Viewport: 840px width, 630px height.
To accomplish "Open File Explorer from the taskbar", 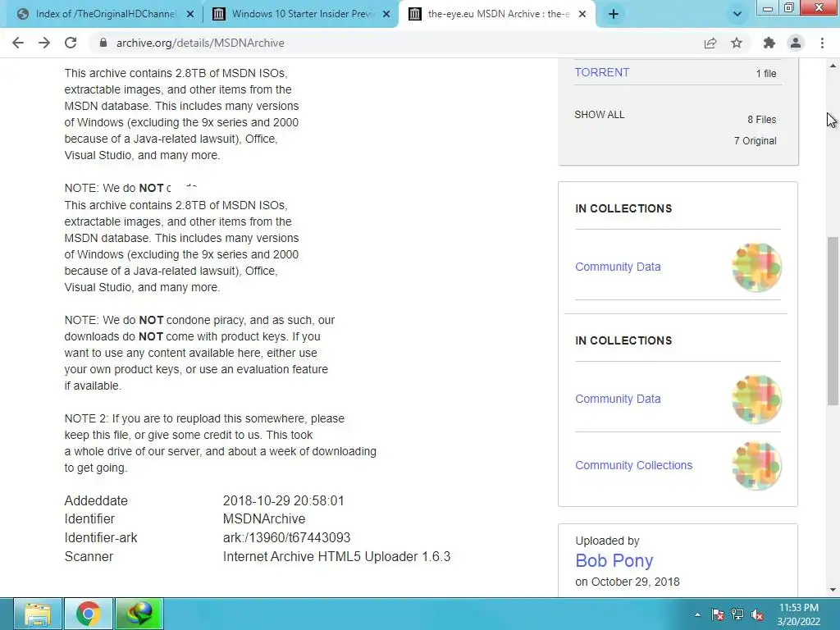I will coord(38,614).
